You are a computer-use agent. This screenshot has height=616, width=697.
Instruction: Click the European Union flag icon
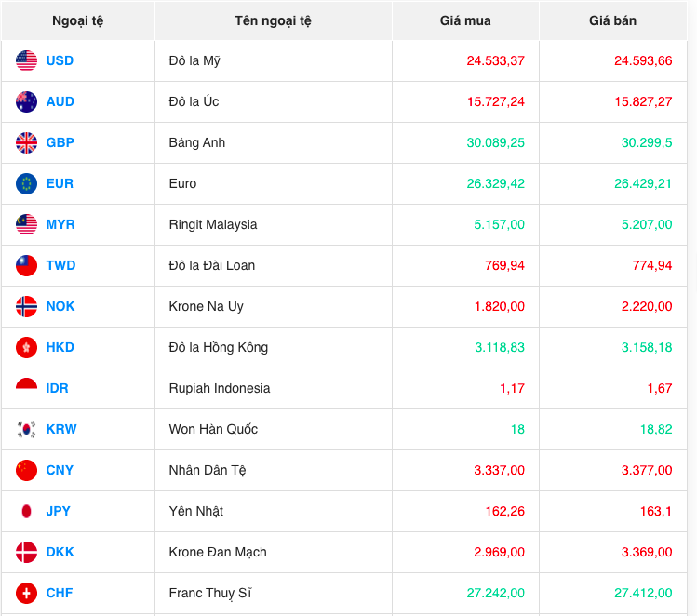[x=26, y=183]
